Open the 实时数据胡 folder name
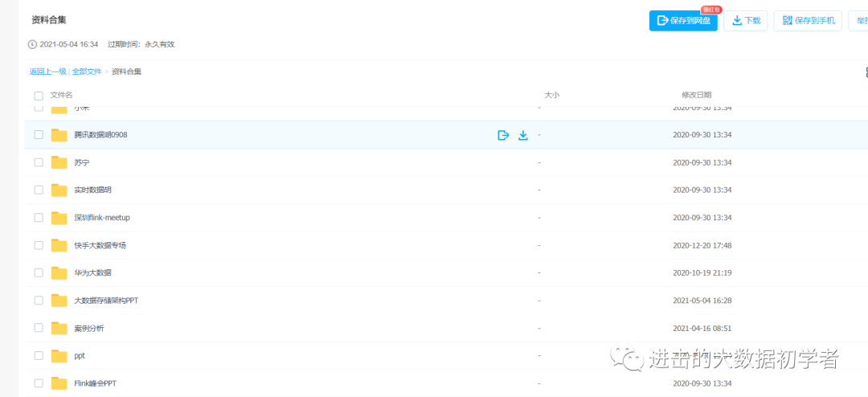This screenshot has height=397, width=868. click(x=93, y=190)
